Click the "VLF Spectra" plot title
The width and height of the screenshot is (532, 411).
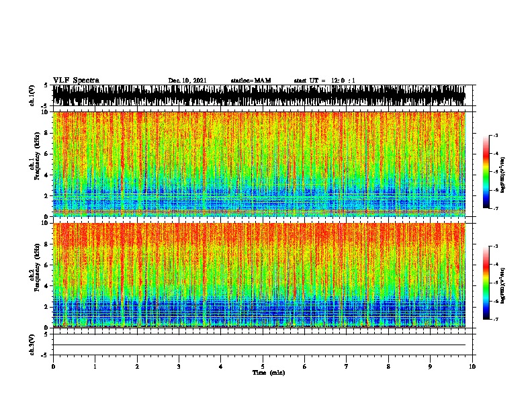coord(76,81)
